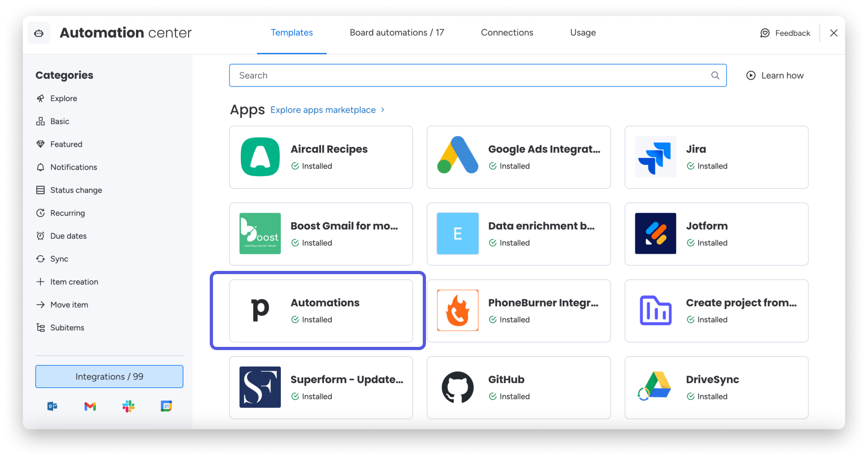Open the Subitems category

(x=60, y=327)
